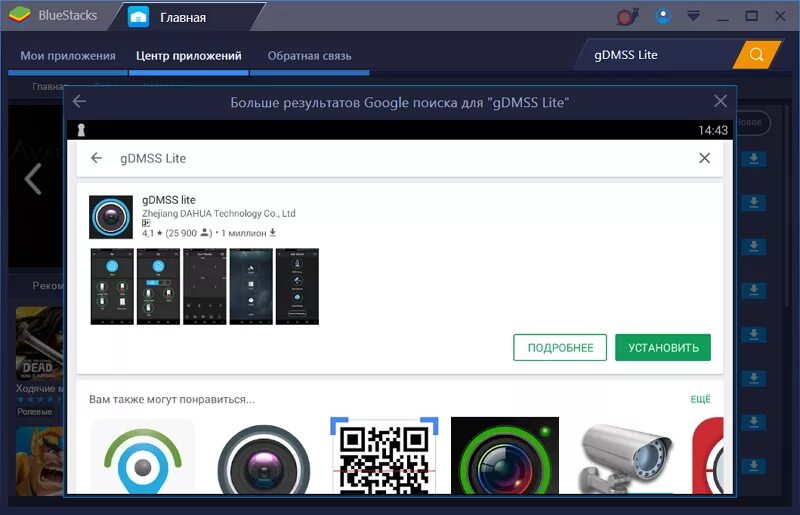Select the QR code scanner app suggestion
Viewport: 800px width, 515px height.
point(385,455)
